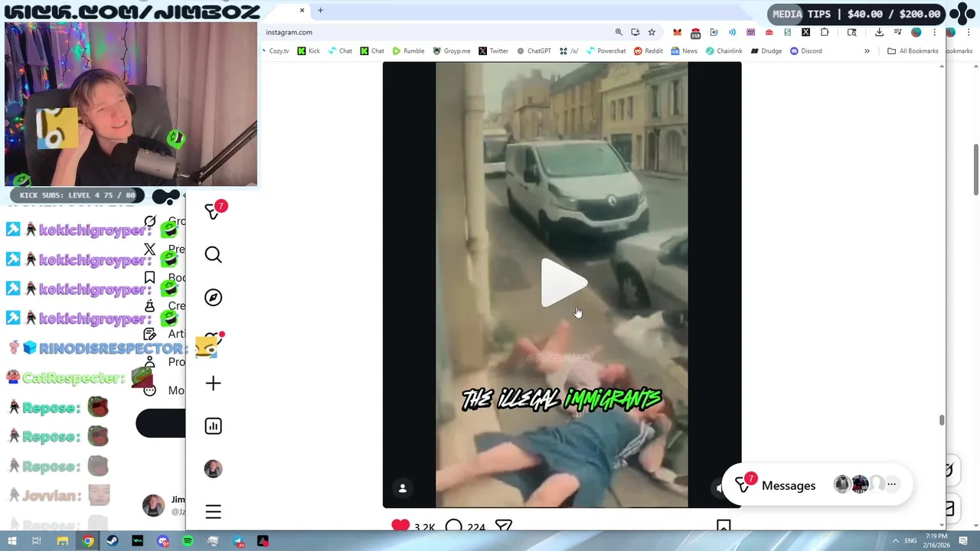Open Discord from the taskbar
Screen dimensions: 980x551
(x=163, y=541)
